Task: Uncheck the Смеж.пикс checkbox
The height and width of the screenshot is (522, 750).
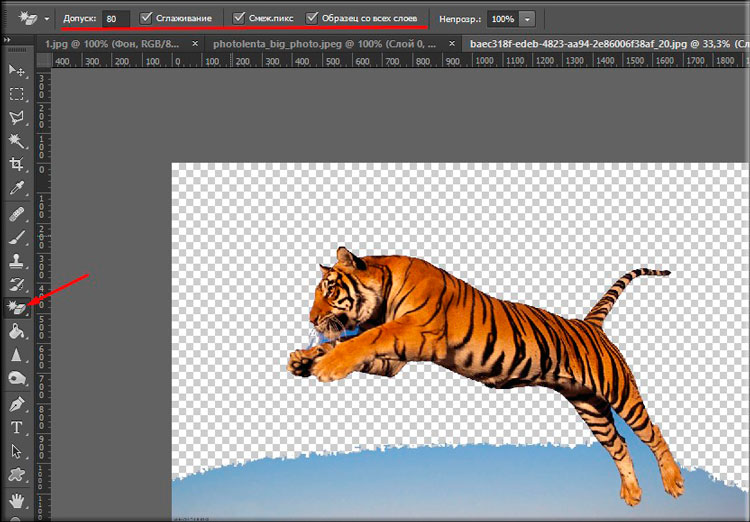Action: pyautogui.click(x=239, y=19)
